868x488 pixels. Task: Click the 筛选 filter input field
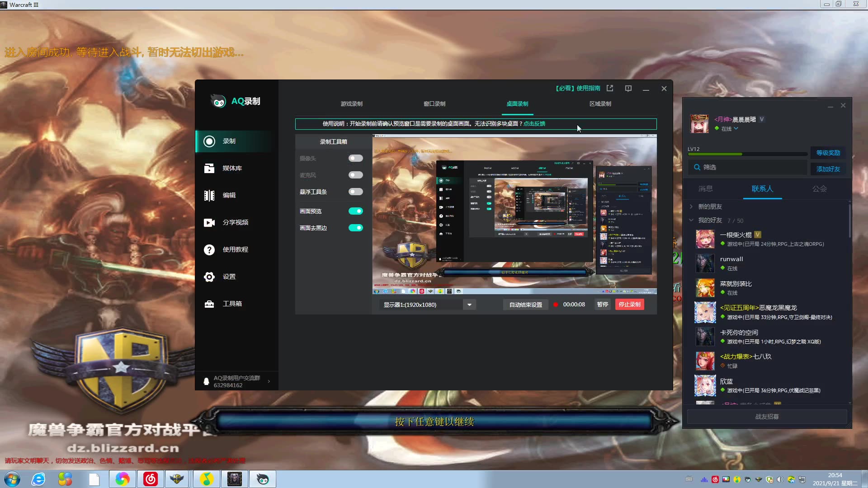pos(747,167)
